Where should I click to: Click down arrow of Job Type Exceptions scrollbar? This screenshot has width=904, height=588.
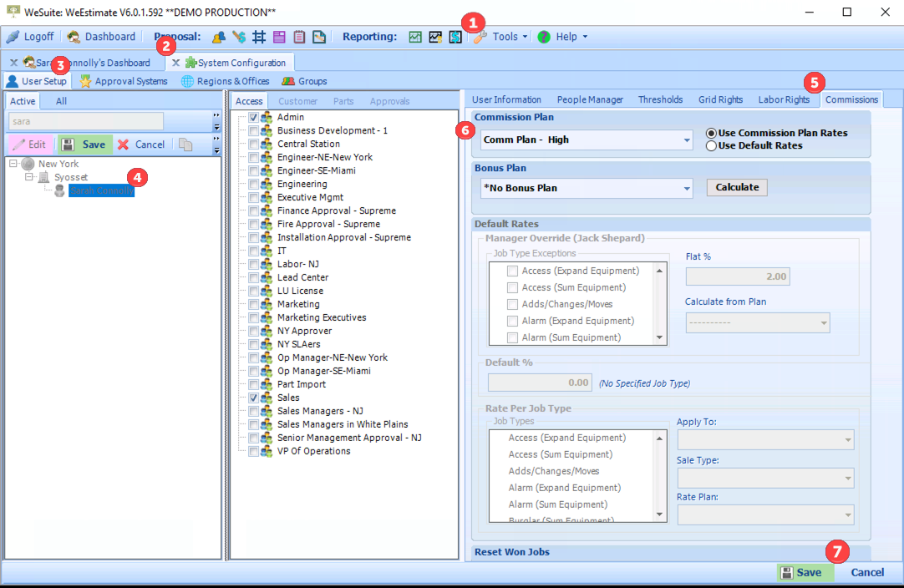coord(659,337)
